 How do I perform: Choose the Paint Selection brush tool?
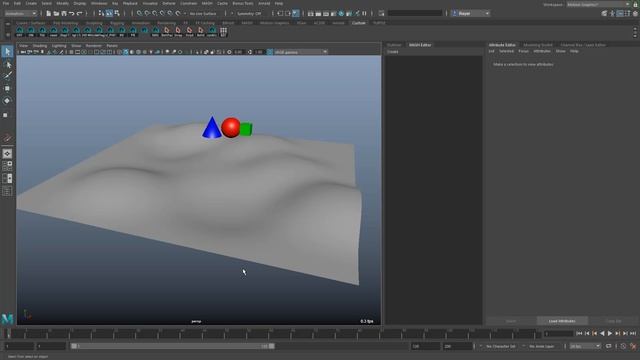pos(7,76)
